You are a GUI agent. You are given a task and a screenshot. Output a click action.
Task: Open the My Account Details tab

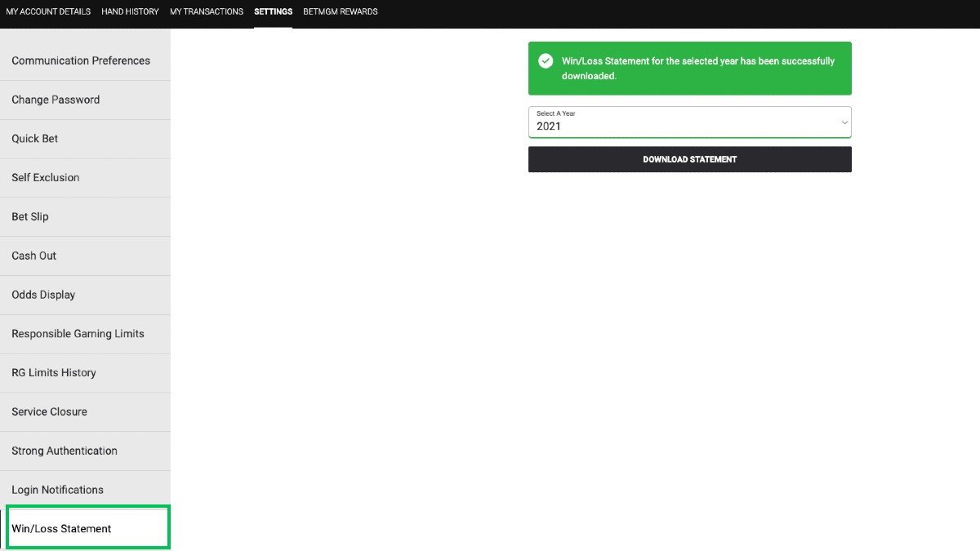coord(48,11)
